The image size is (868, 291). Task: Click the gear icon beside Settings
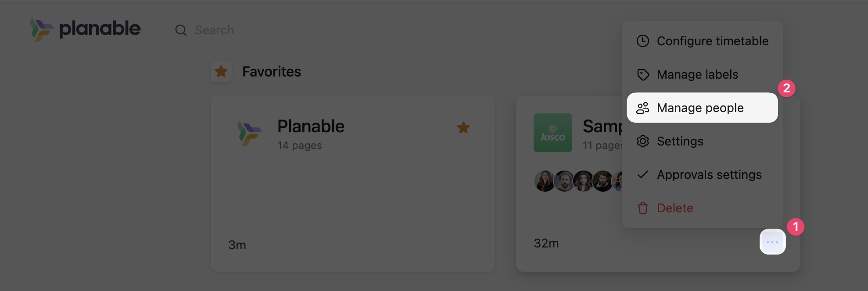coord(643,141)
